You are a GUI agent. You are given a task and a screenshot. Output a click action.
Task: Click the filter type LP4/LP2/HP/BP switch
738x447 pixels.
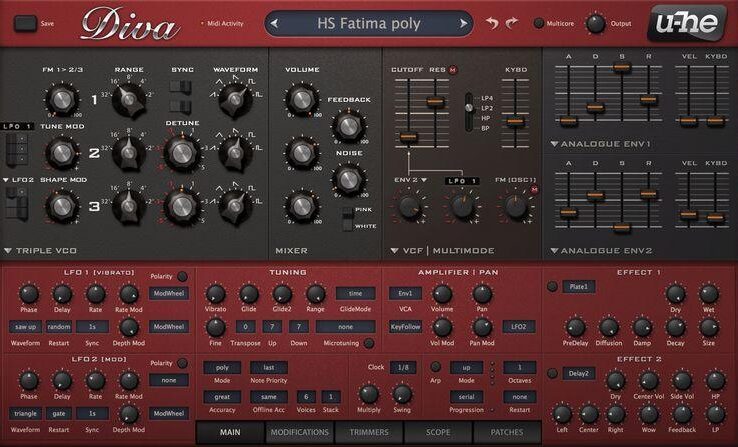pyautogui.click(x=469, y=112)
